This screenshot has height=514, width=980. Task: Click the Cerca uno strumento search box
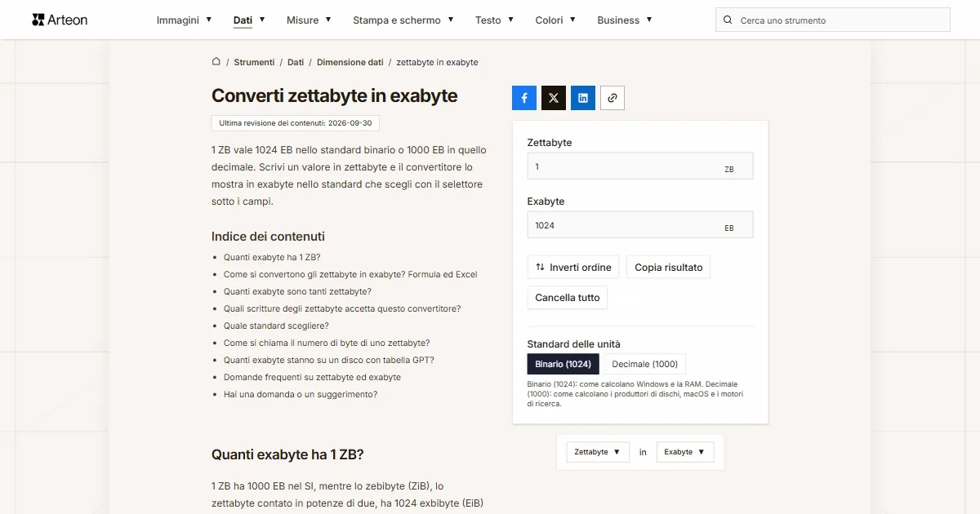(833, 20)
